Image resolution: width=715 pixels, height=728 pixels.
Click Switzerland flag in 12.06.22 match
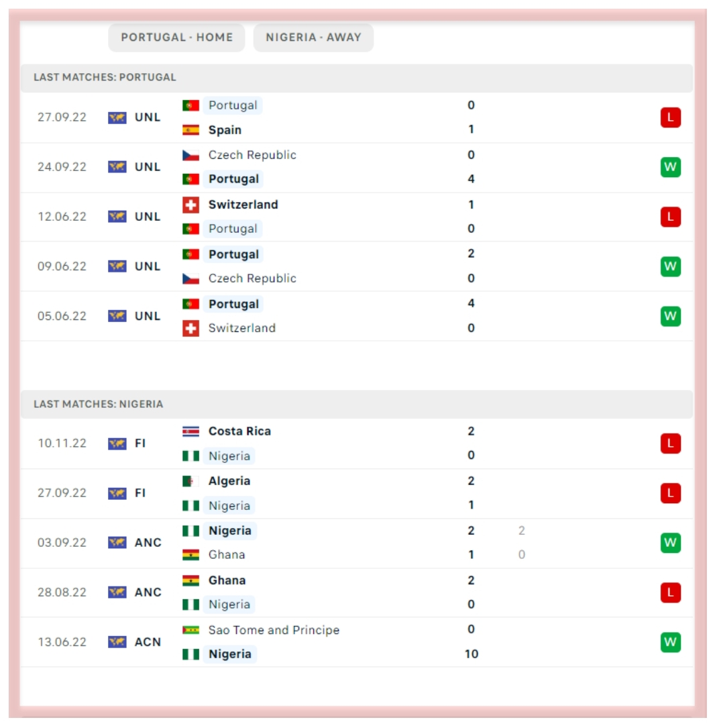coord(190,205)
